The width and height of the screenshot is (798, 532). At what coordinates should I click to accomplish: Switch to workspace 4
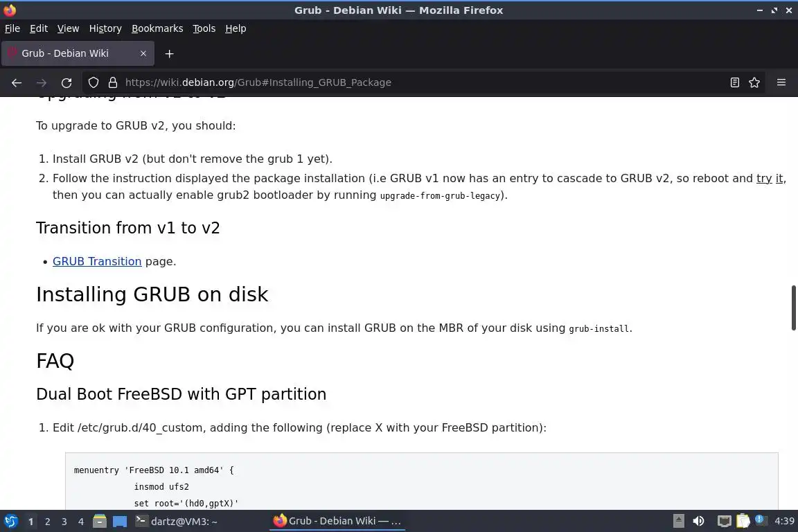pos(81,522)
